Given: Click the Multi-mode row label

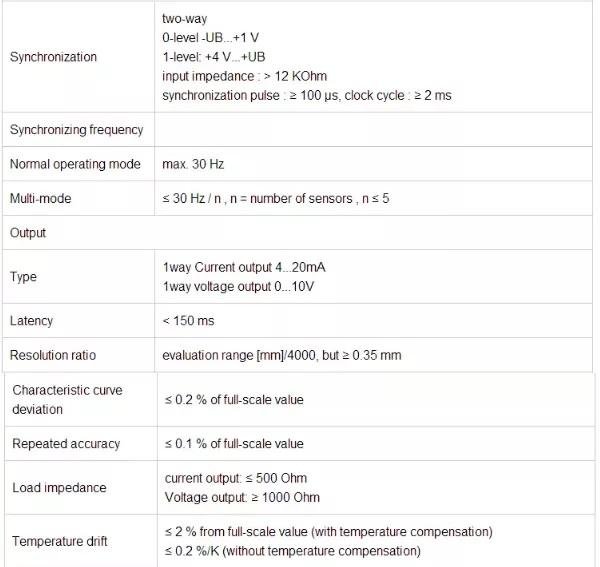Looking at the screenshot, I should point(40,198).
